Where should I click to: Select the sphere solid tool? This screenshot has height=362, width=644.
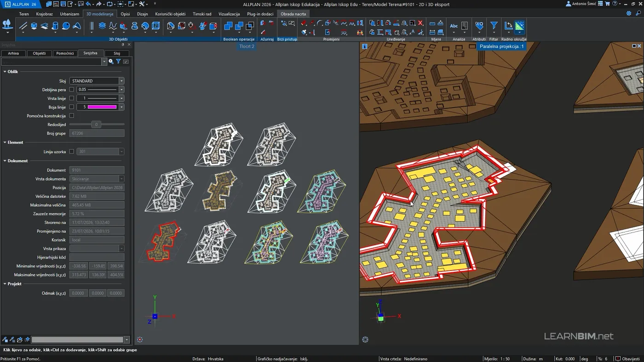coord(66,26)
